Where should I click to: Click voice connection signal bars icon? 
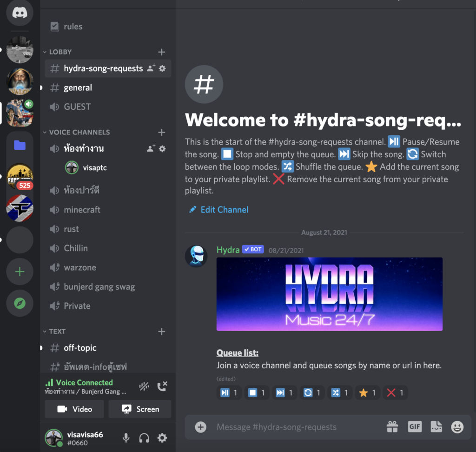click(49, 382)
